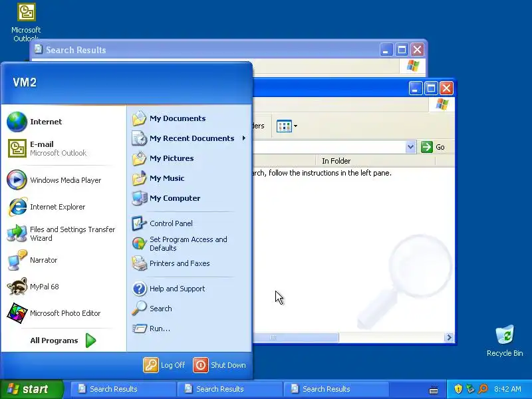Minimize the back Search Results window
This screenshot has height=399, width=532.
(x=386, y=50)
